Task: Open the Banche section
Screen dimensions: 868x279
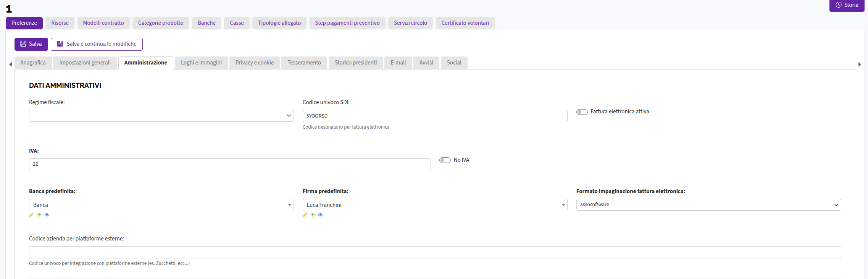Action: pos(207,23)
